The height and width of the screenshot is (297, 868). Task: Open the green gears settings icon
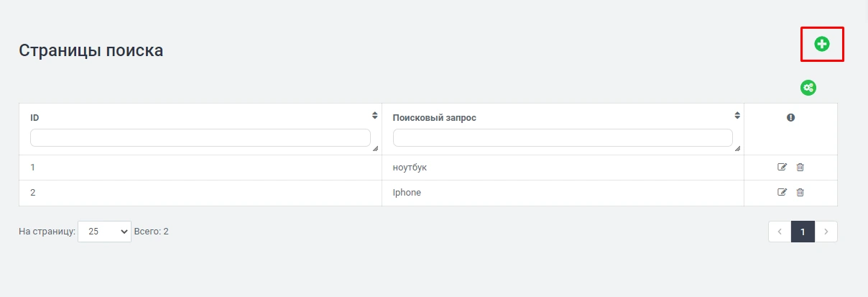point(808,88)
